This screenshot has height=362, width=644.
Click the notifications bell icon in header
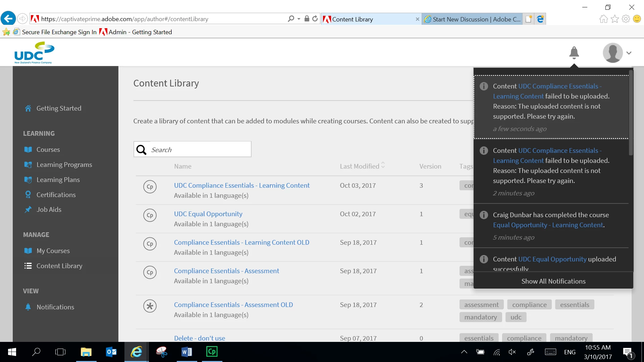[574, 53]
